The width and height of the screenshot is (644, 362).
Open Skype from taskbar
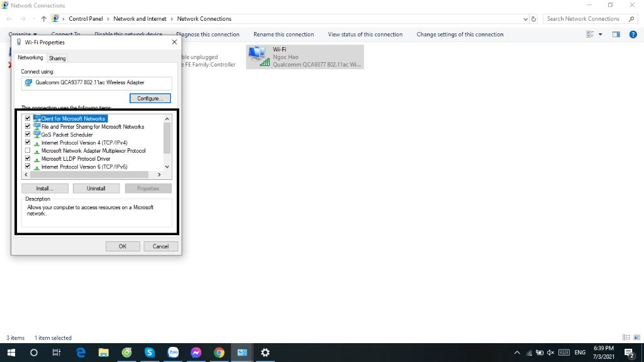tap(150, 353)
